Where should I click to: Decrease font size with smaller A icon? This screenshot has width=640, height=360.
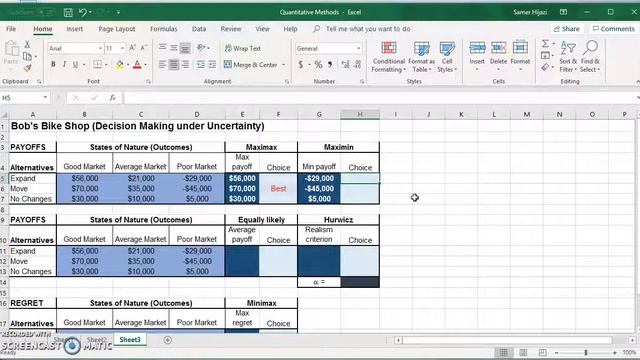[x=143, y=48]
